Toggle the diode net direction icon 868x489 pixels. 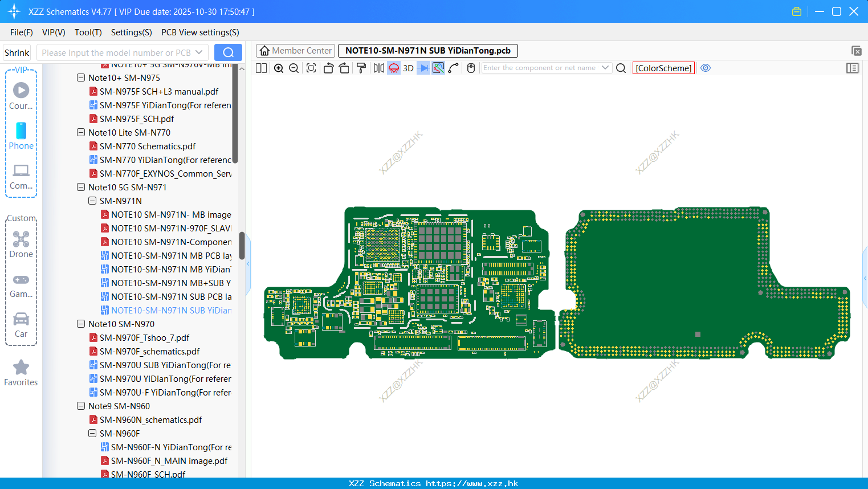423,68
